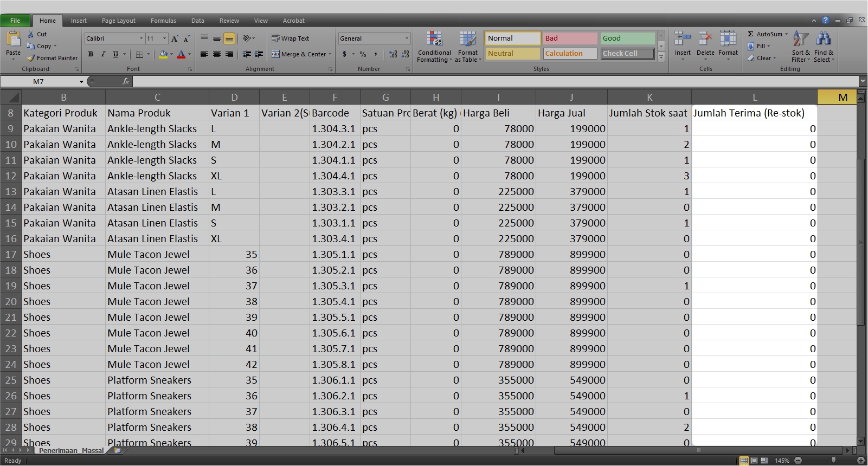Click the Find & Select binoculars icon
The width and height of the screenshot is (868, 466).
coord(823,46)
